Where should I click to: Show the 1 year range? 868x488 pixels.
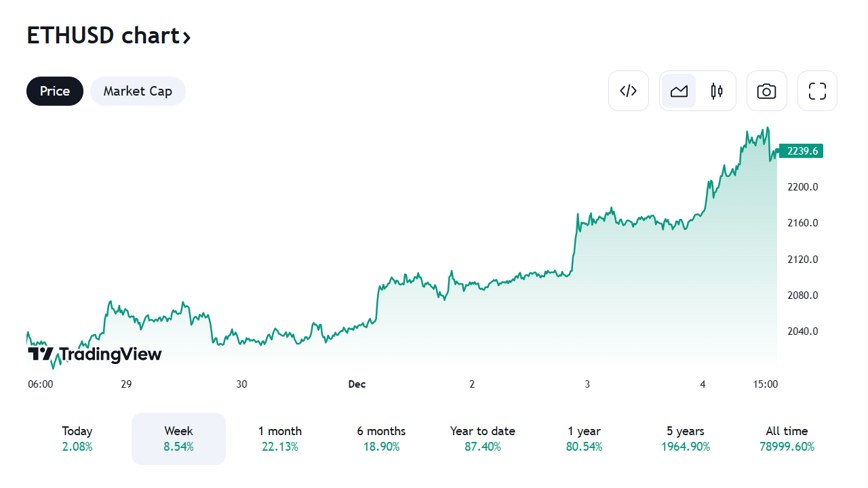click(584, 439)
